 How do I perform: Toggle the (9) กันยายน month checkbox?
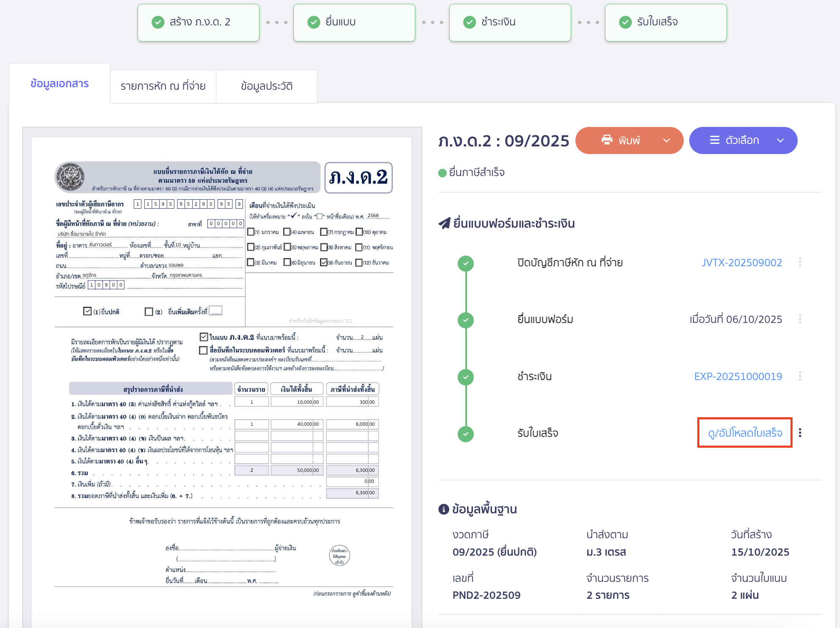(324, 262)
